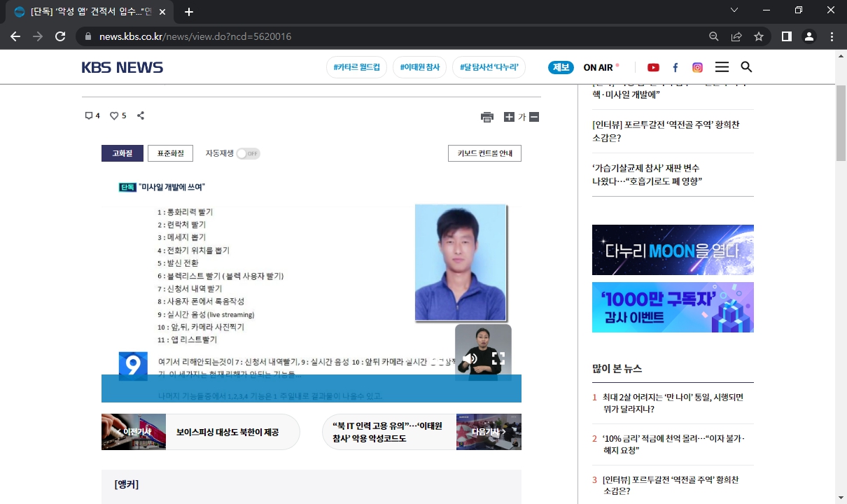Open 키보드 컨트롤 안내 guide
847x504 pixels.
pyautogui.click(x=484, y=153)
